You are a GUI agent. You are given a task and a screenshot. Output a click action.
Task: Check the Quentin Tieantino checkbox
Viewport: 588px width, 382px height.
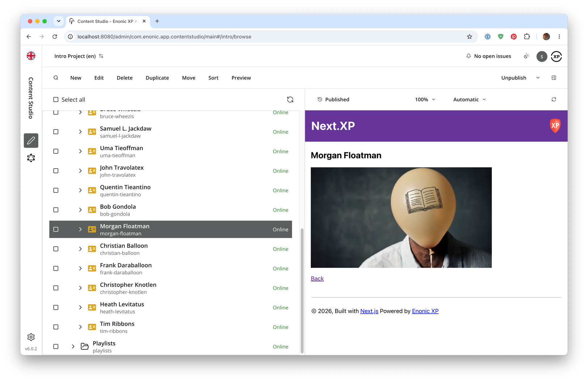pos(56,190)
